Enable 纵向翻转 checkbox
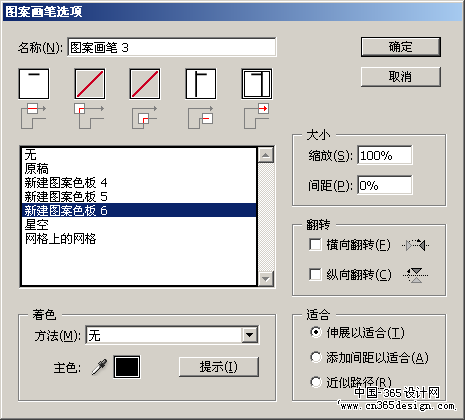Viewport: 465px width, 420px height. click(x=315, y=275)
